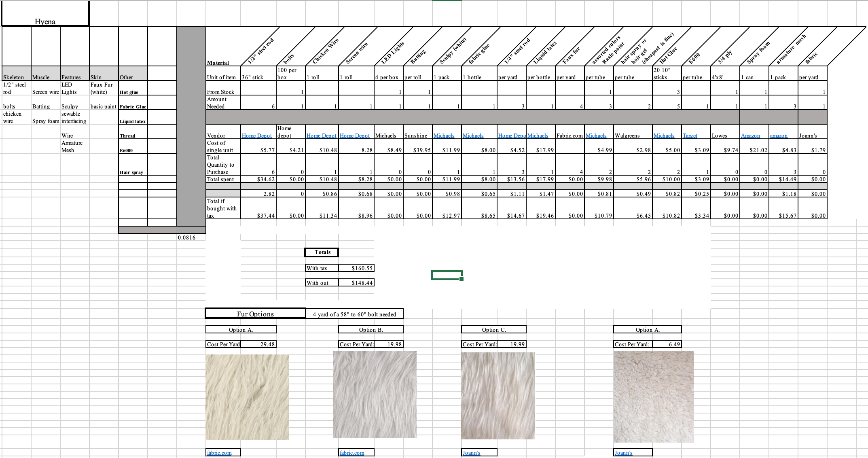Select the 'Total spent' row label
868x458 pixels.
tap(223, 179)
